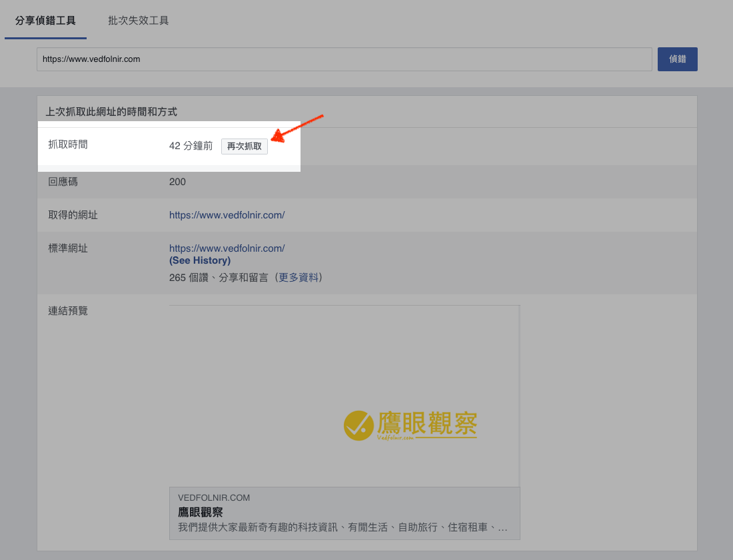Screen dimensions: 733x560
Task: Click the 上次抓取此網址的時間和方式 heading
Action: (111, 112)
